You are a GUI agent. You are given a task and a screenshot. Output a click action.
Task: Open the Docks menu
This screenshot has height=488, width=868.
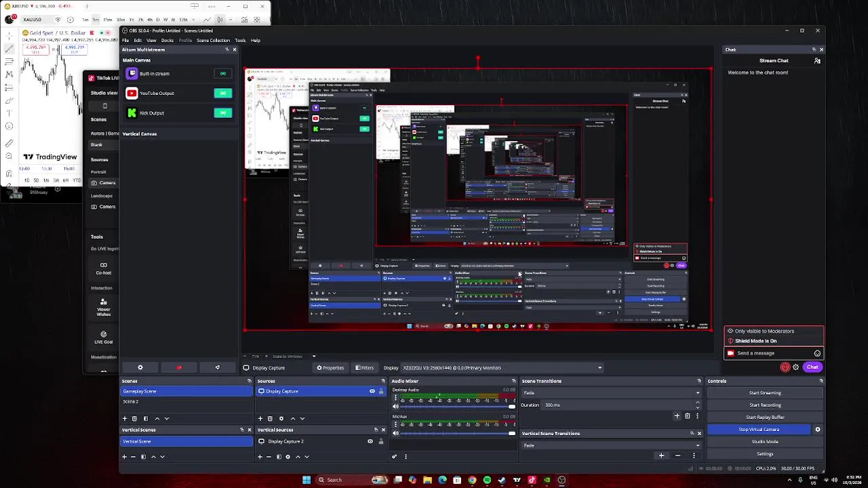point(167,40)
